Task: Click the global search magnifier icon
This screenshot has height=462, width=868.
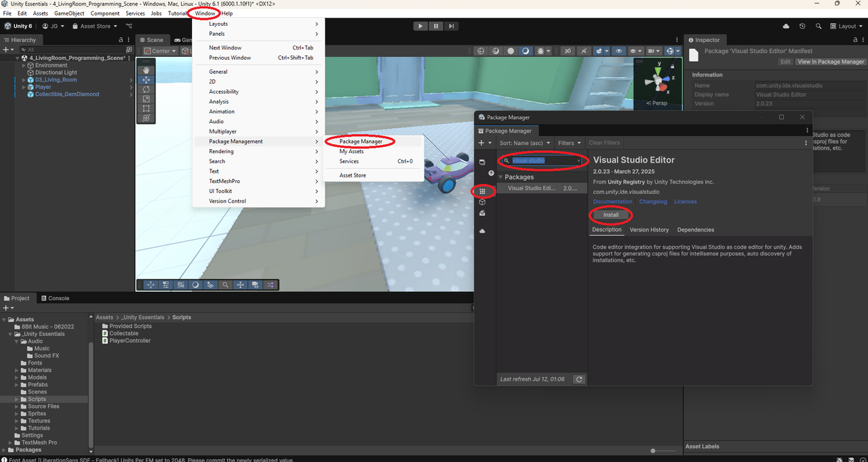Action: pos(818,26)
